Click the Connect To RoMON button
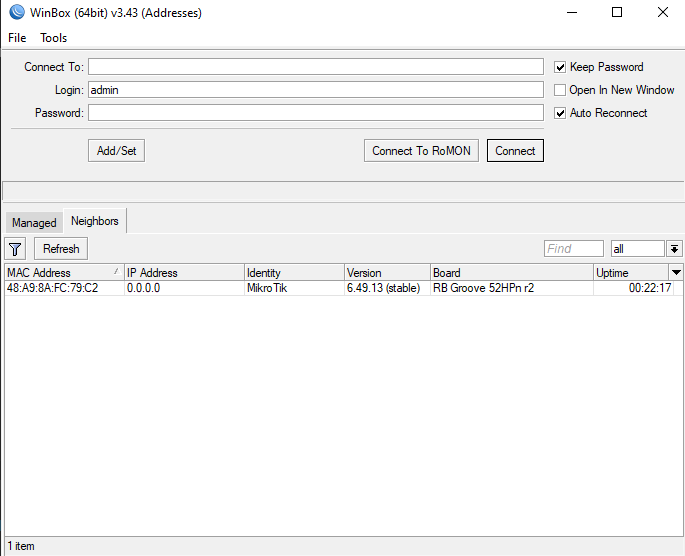The width and height of the screenshot is (685, 556). pyautogui.click(x=421, y=151)
